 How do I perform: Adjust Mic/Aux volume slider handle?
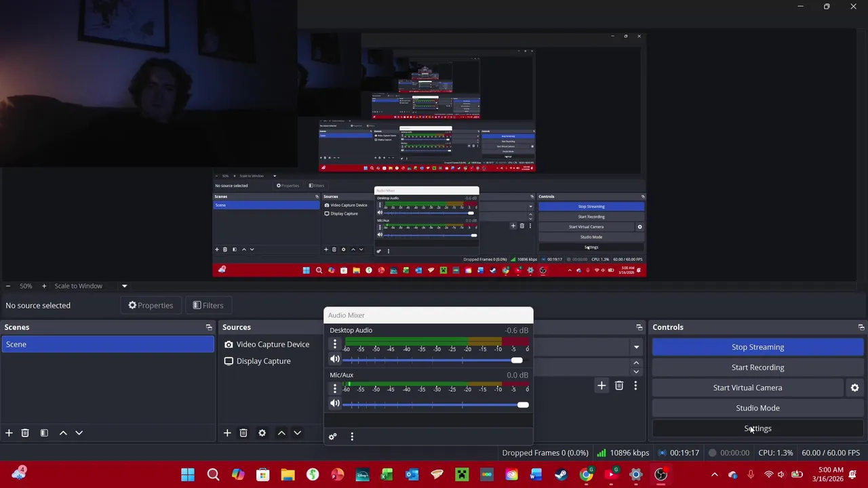(523, 405)
